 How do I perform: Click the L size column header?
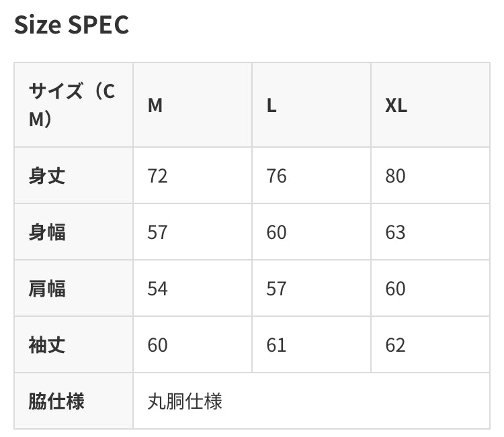click(x=271, y=106)
